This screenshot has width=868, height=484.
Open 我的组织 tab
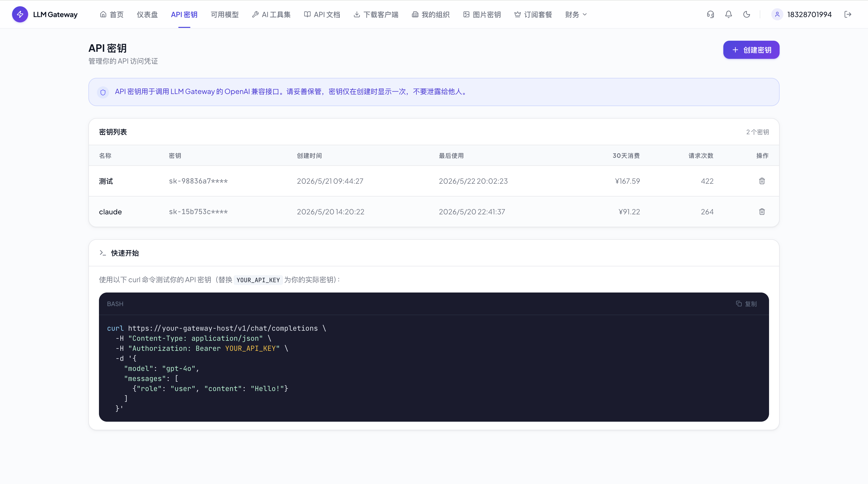(431, 15)
